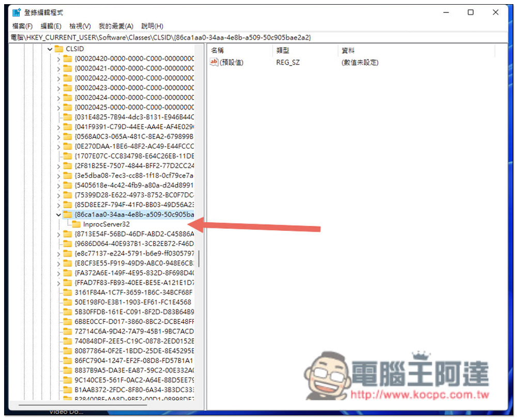Click folder icon of {0568A0C3-065A-481C key
This screenshot has height=420, width=517.
[x=68, y=136]
